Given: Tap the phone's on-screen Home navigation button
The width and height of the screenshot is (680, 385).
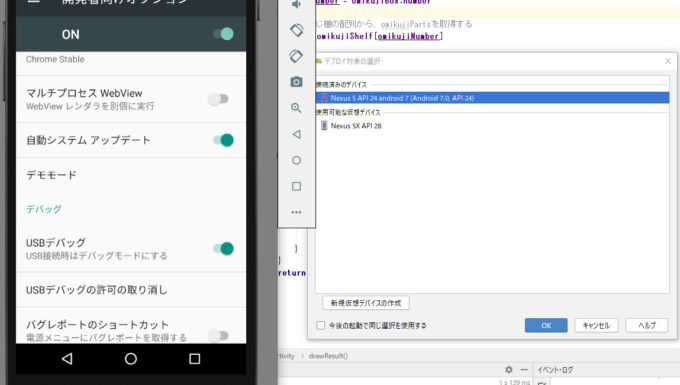Looking at the screenshot, I should pos(131,359).
